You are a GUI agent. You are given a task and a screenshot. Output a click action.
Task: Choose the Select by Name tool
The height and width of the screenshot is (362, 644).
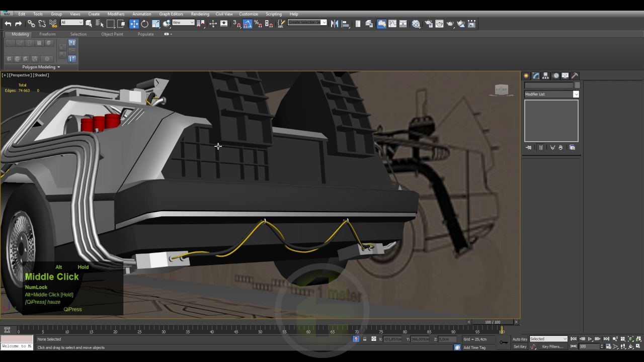100,24
